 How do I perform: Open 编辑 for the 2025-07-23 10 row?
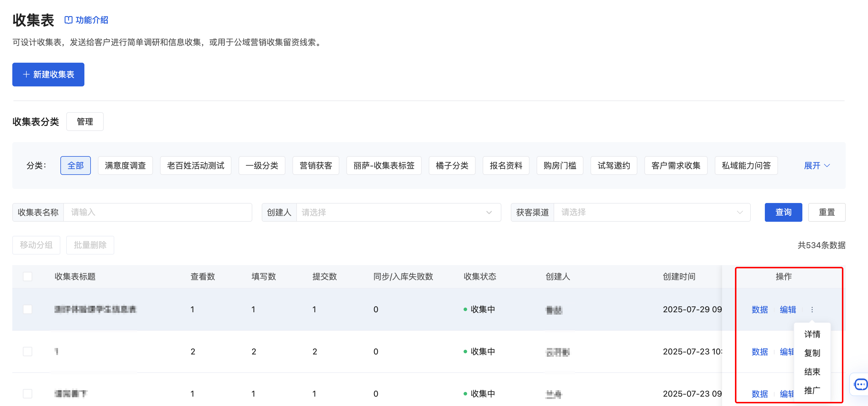(787, 352)
